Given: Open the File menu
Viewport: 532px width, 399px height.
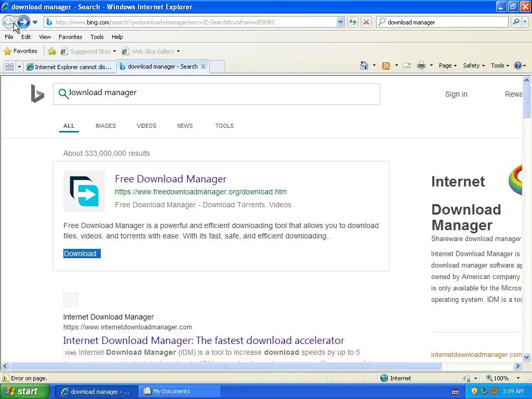Looking at the screenshot, I should 9,37.
